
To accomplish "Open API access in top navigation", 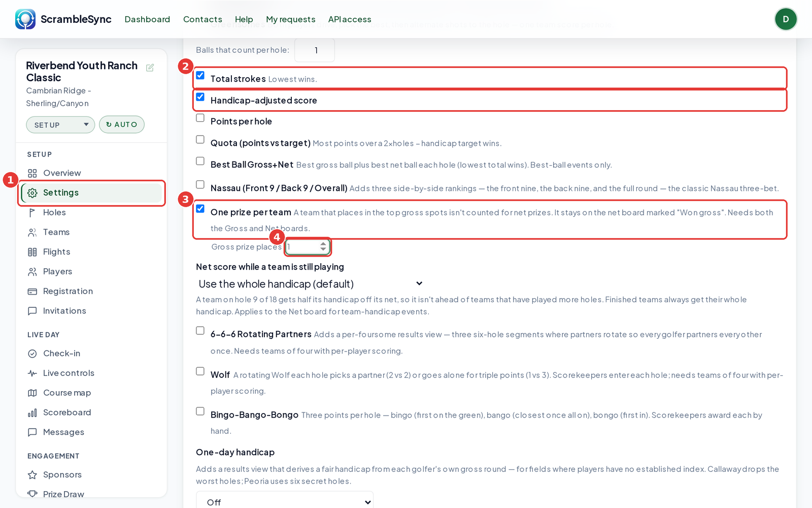I will pyautogui.click(x=350, y=19).
